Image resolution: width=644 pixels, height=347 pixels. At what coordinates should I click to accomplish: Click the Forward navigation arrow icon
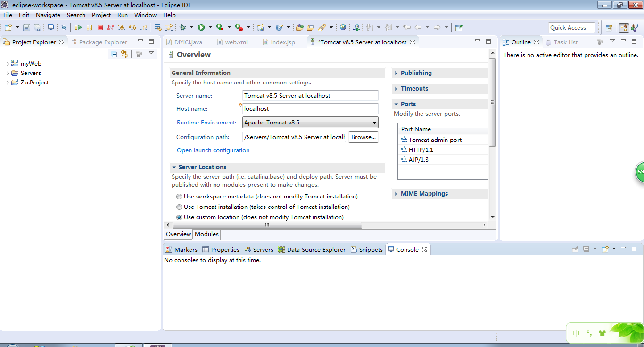437,27
